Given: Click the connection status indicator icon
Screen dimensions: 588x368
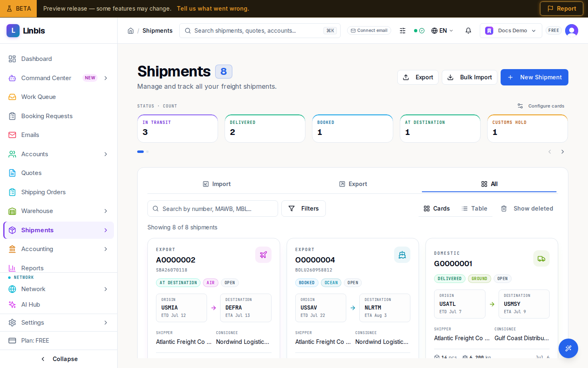Looking at the screenshot, I should point(419,31).
